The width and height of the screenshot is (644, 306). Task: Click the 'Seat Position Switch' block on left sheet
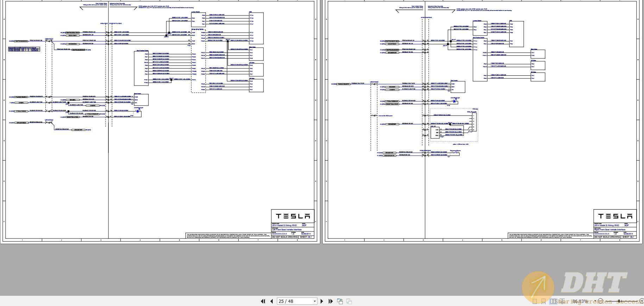tap(141, 68)
